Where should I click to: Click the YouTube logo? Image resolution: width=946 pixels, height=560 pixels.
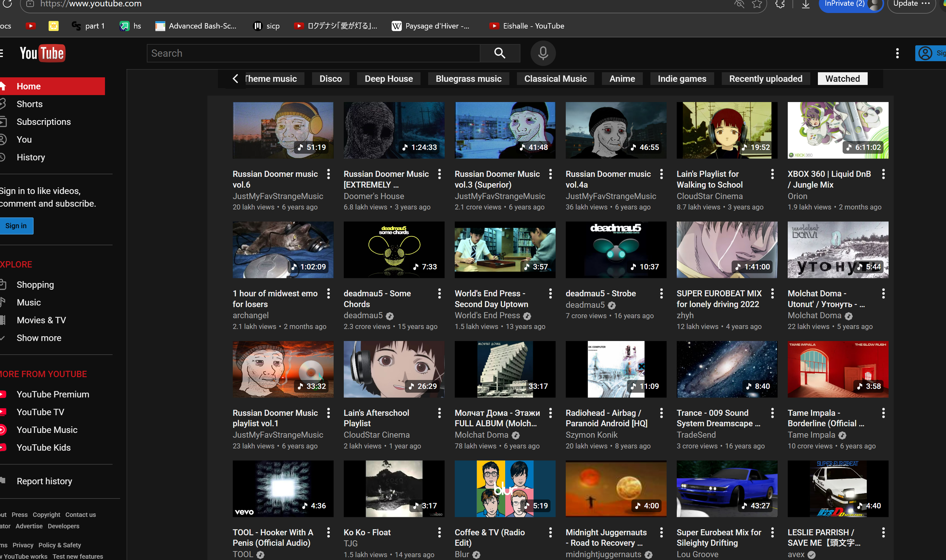tap(42, 53)
